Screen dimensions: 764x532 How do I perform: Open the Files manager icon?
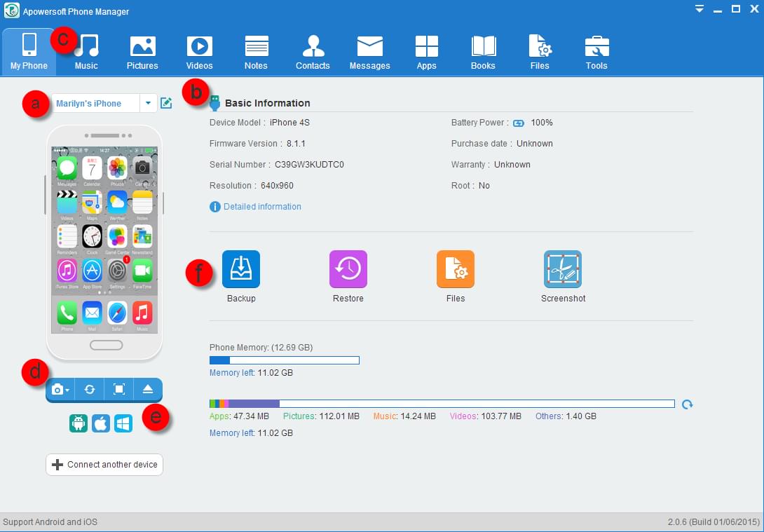click(455, 269)
